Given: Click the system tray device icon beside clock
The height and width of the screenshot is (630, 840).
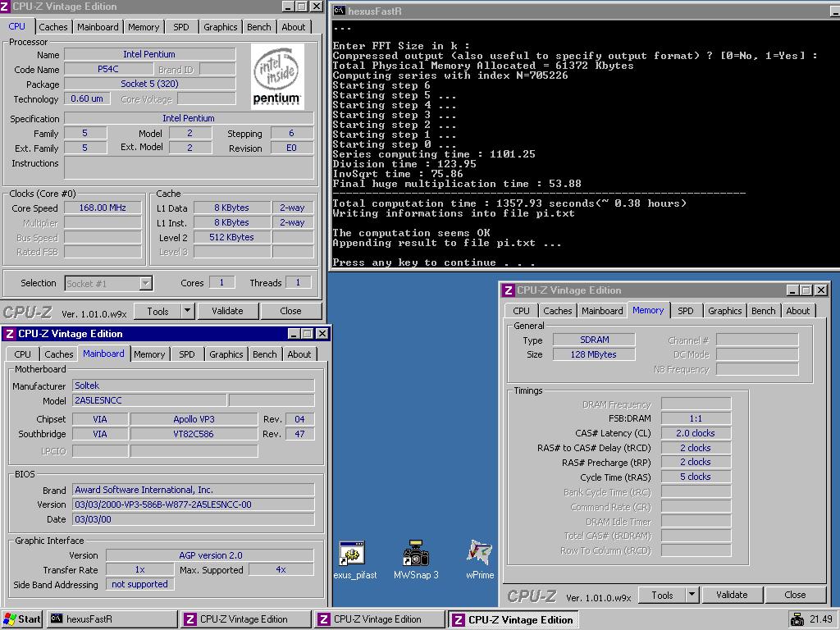Looking at the screenshot, I should [797, 619].
